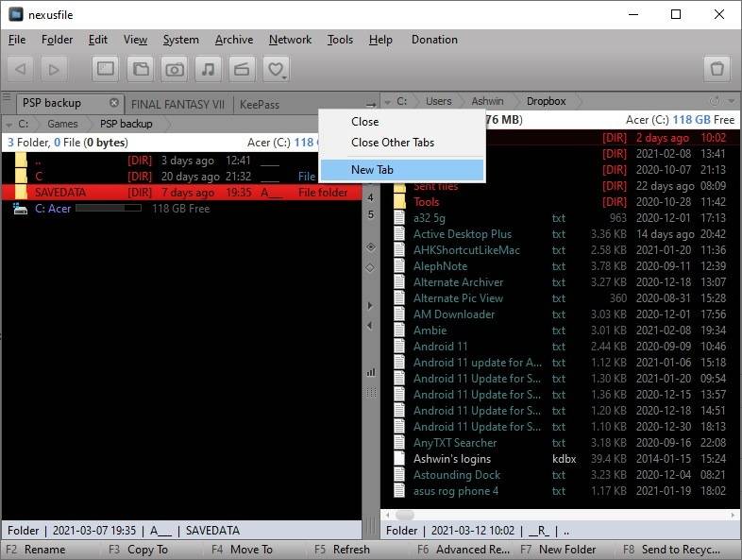Click F2 Rename in function key bar
Image resolution: width=742 pixels, height=560 pixels.
(36, 550)
